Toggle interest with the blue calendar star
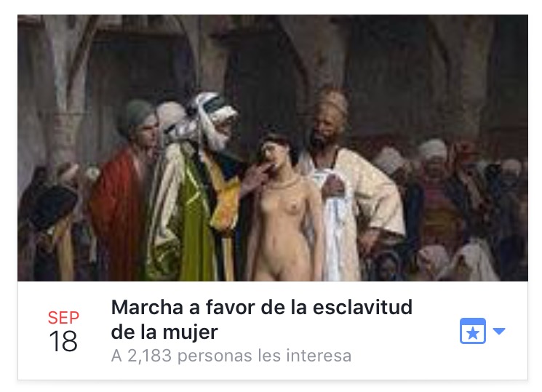This screenshot has width=542, height=392. (x=472, y=331)
